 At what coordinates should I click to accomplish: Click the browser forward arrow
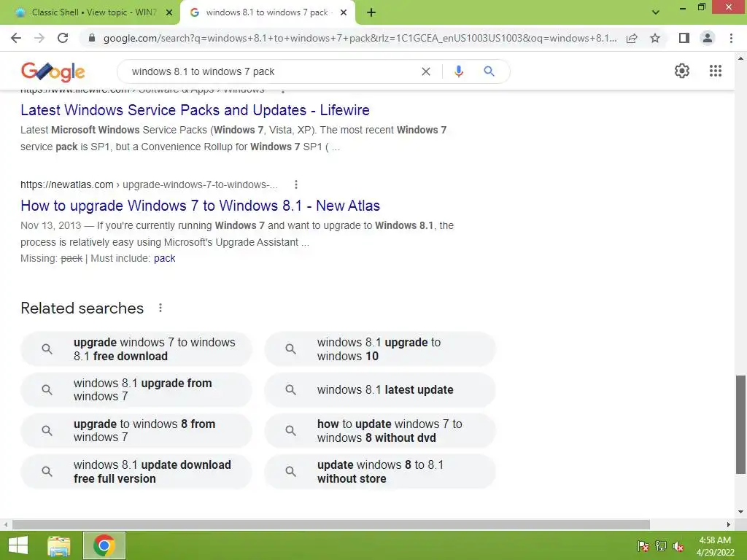39,38
